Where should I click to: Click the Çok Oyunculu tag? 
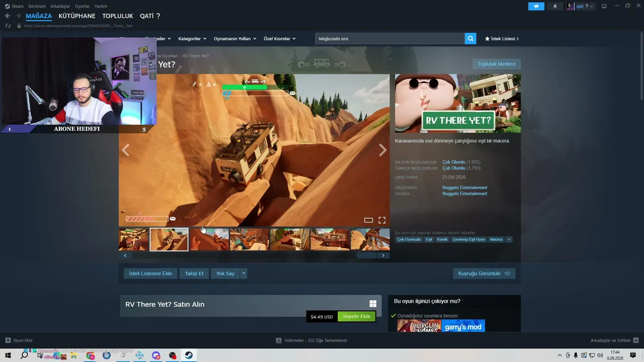(409, 239)
